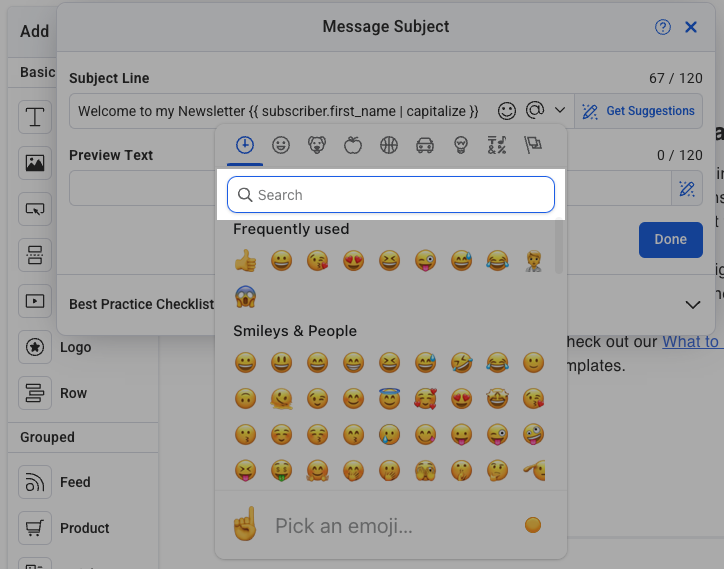
Task: Switch to Animals & Nature emoji category
Action: pyautogui.click(x=317, y=146)
